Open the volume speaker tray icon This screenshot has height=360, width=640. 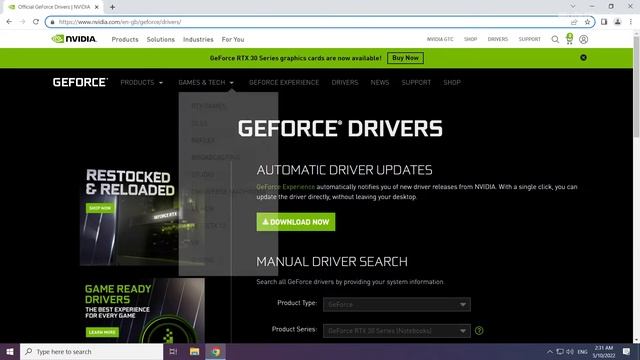point(570,351)
